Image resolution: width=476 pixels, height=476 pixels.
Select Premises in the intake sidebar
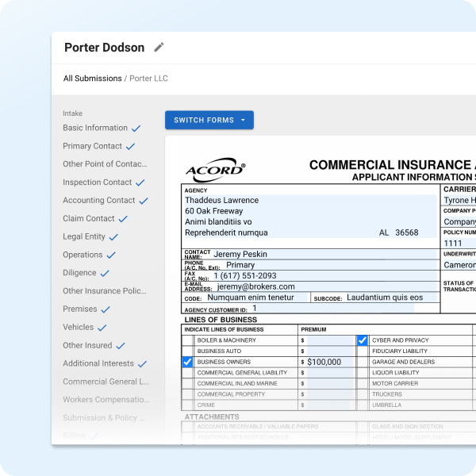click(80, 309)
